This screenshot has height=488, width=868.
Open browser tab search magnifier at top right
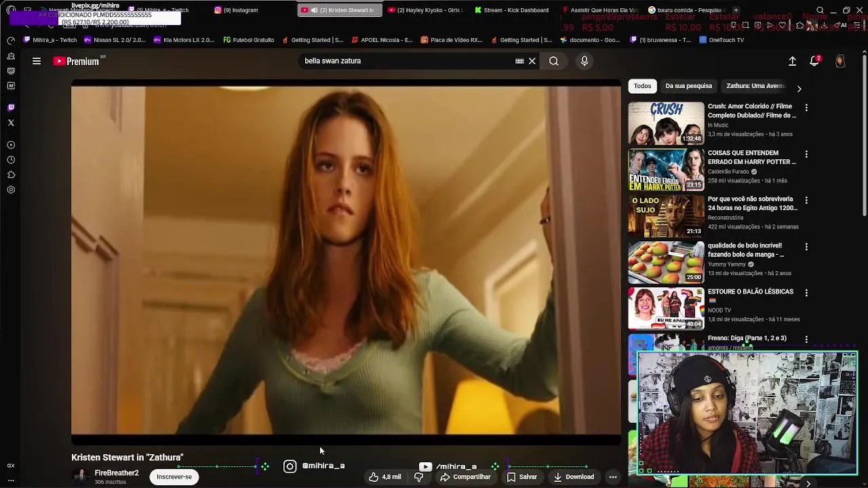(821, 10)
